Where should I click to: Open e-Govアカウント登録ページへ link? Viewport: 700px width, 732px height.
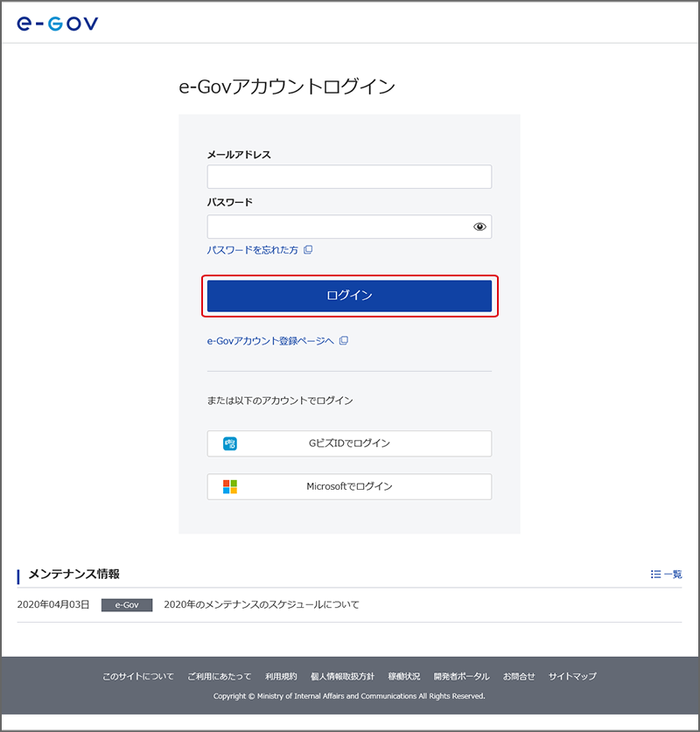(x=270, y=341)
